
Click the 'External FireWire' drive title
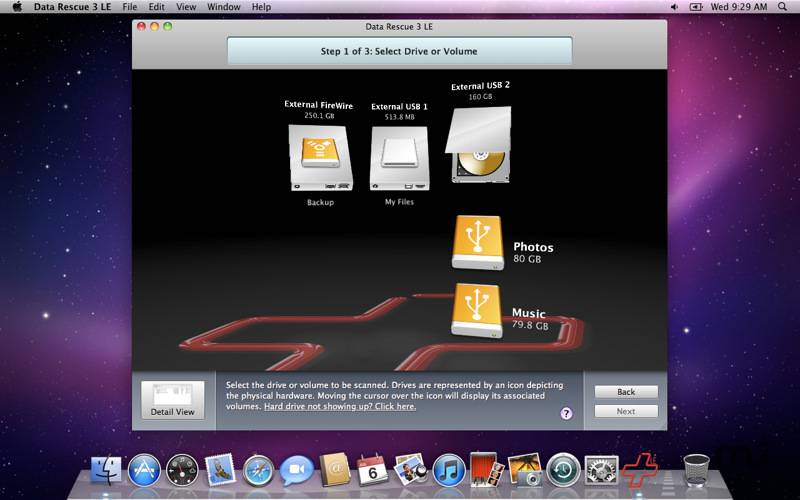click(318, 105)
